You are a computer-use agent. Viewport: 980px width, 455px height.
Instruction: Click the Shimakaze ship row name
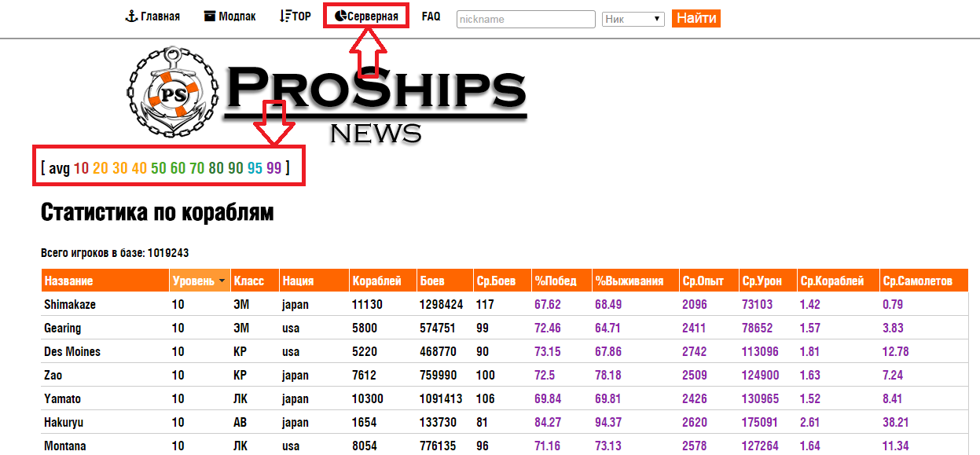[70, 305]
